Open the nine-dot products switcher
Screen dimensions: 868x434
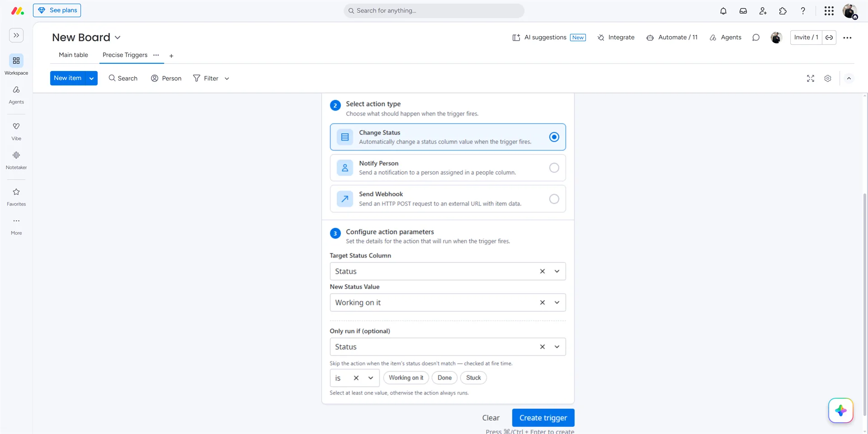pyautogui.click(x=829, y=11)
